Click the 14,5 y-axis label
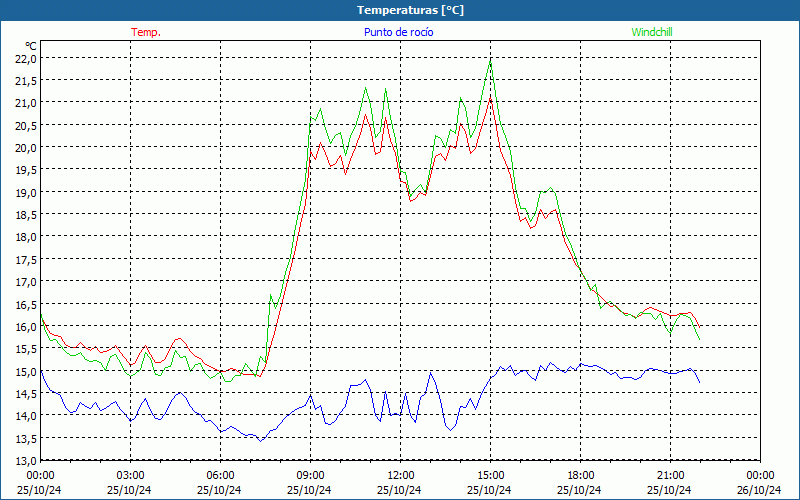Screen dimensions: 800x500 tap(26, 393)
